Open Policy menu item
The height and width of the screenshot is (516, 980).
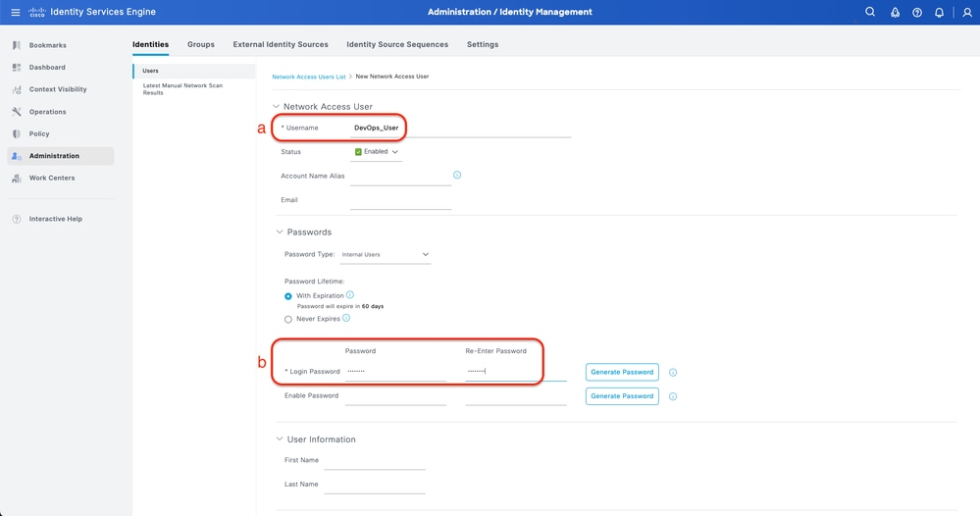(39, 133)
